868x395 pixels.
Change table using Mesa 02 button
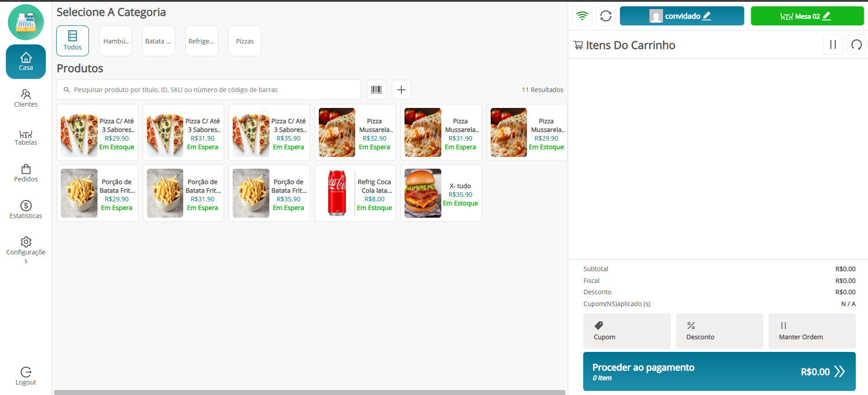pyautogui.click(x=807, y=16)
